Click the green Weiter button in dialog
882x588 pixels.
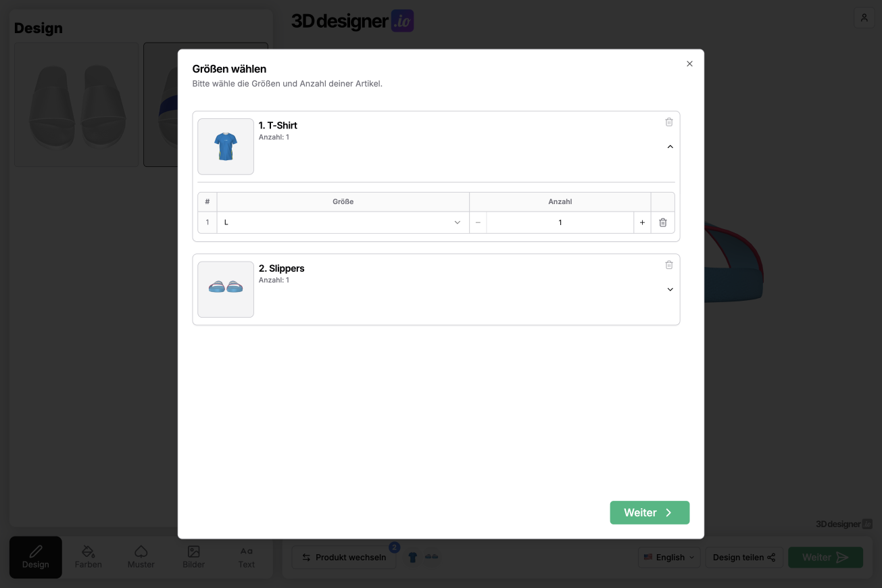coord(649,512)
